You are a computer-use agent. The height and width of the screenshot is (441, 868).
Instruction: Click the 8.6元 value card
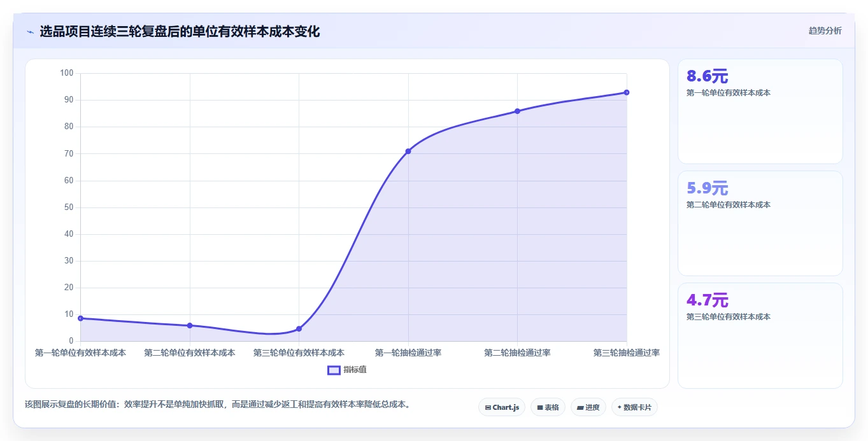pyautogui.click(x=760, y=111)
